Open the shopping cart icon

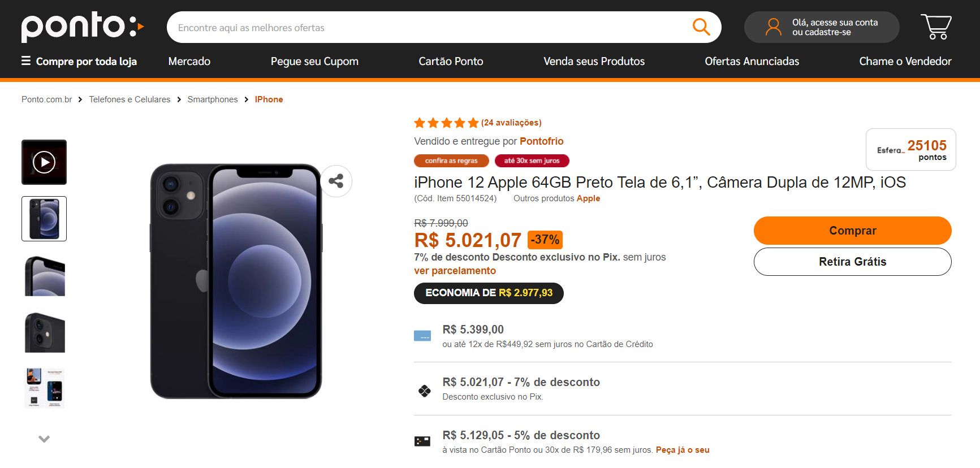point(936,27)
